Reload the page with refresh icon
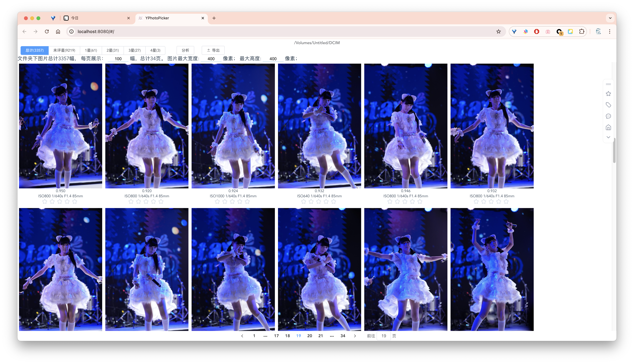 tap(47, 32)
